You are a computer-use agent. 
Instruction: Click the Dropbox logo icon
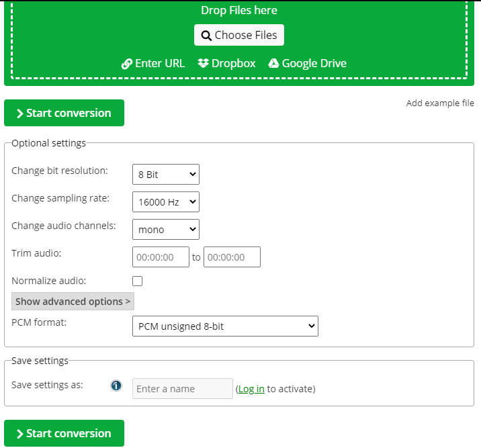pos(204,63)
